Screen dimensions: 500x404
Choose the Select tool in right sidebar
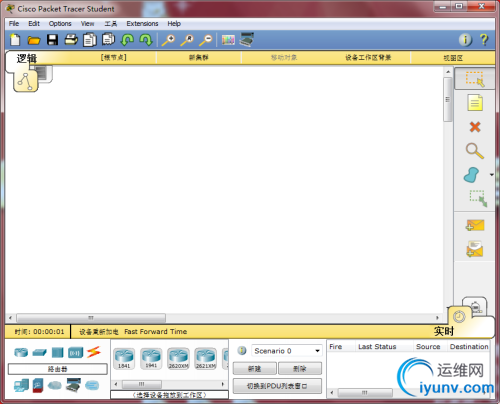(475, 79)
